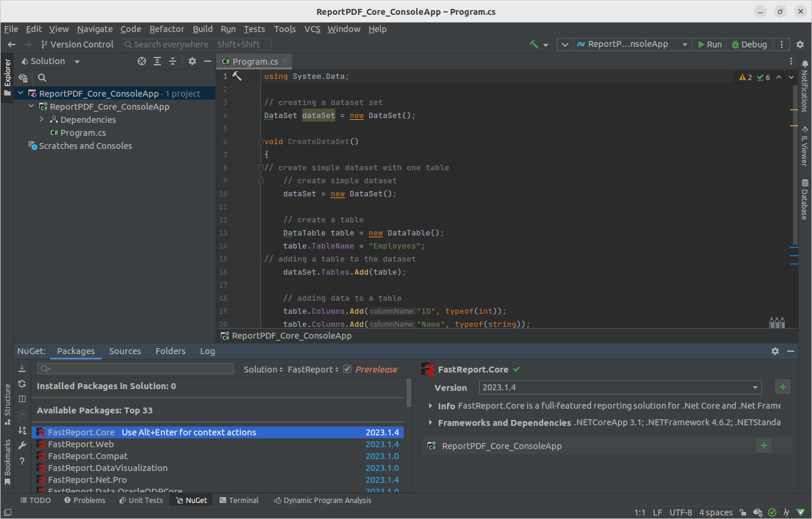Screen dimensions: 812x519
Task: Click the Debug bug icon button
Action: [x=749, y=44]
